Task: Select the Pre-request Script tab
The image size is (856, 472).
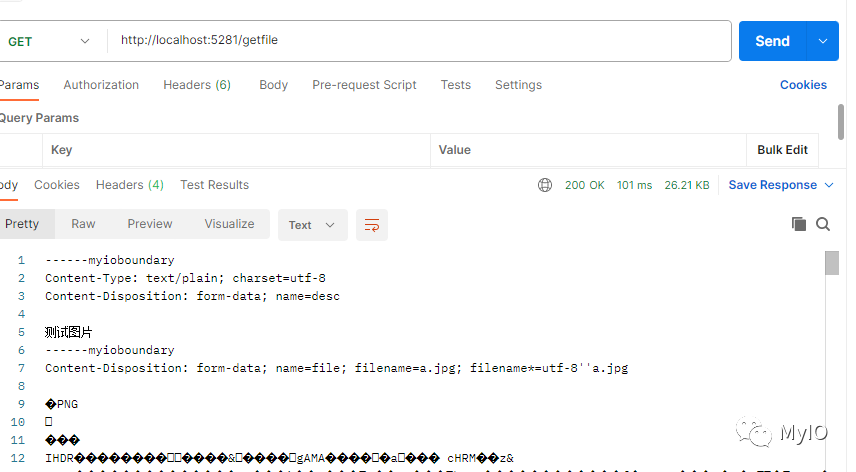Action: (364, 85)
